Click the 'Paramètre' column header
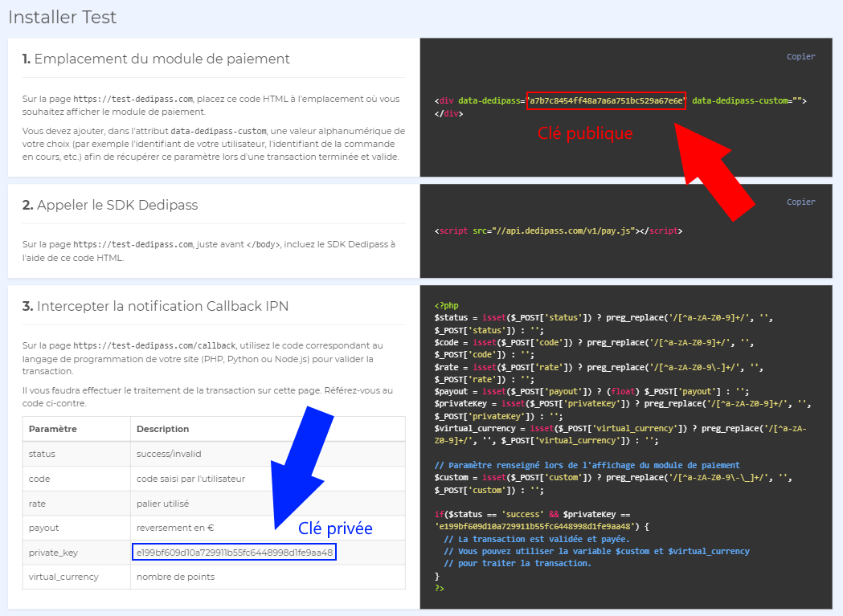This screenshot has width=843, height=616. tap(53, 429)
